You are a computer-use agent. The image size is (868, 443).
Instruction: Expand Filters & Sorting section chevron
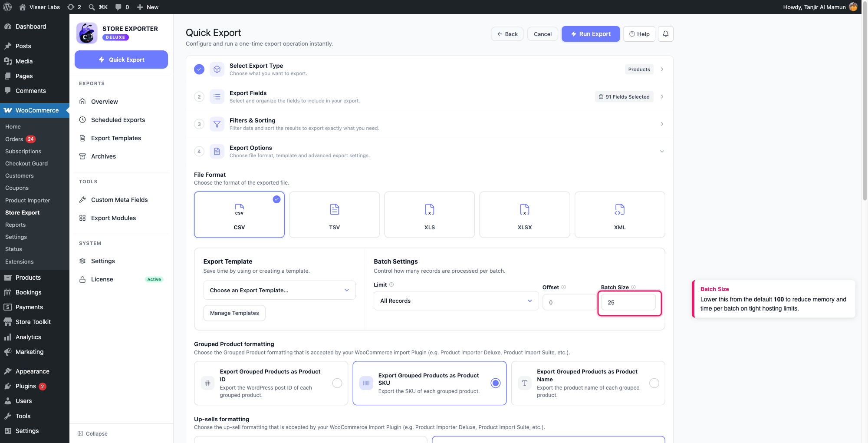[x=662, y=124]
